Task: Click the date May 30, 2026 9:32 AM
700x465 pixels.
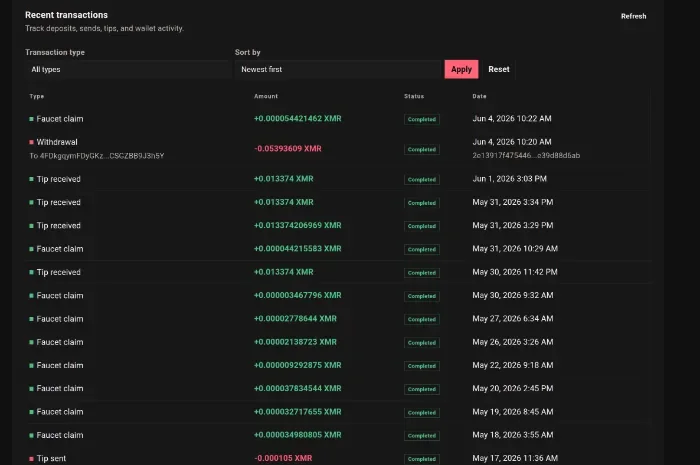Action: point(512,295)
